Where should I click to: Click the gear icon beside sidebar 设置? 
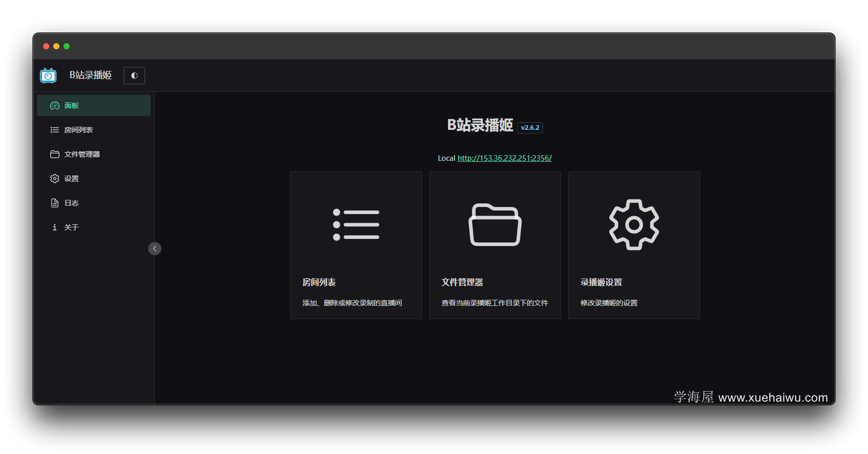(x=55, y=179)
